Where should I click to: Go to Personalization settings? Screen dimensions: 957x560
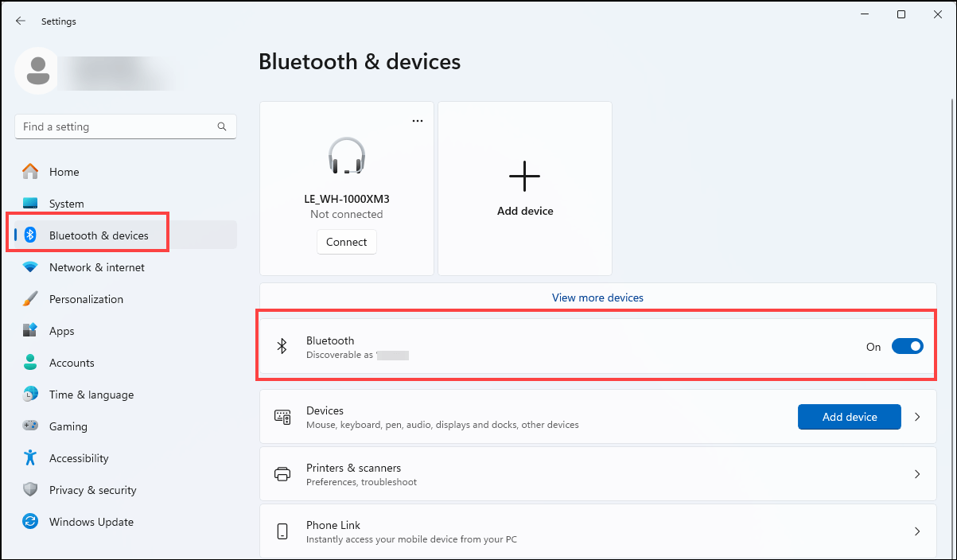coord(86,299)
